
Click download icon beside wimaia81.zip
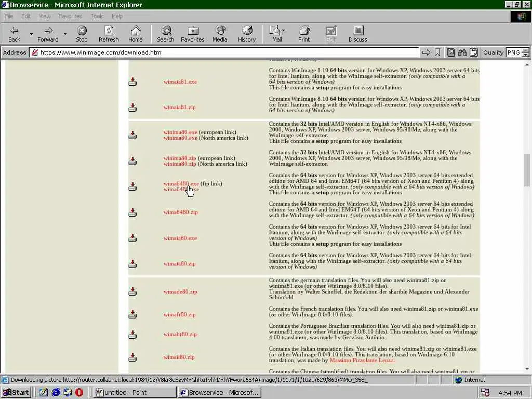pos(132,107)
